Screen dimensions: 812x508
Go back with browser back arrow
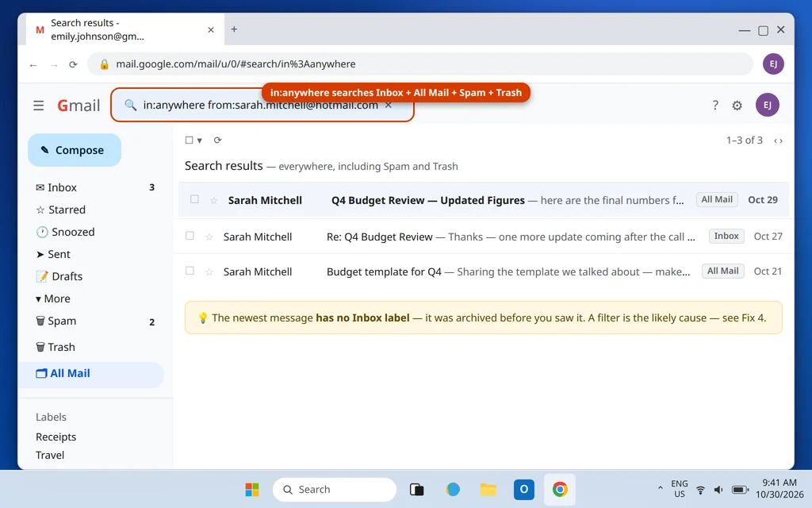pos(33,65)
